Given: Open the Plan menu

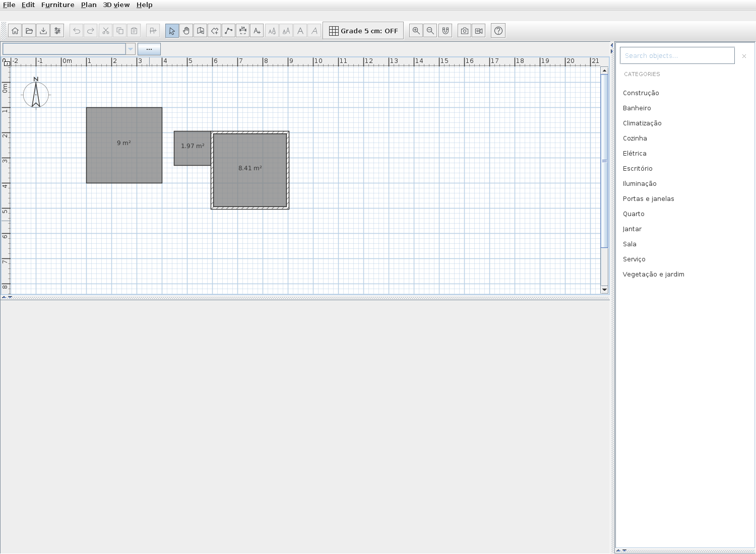Looking at the screenshot, I should click(89, 5).
